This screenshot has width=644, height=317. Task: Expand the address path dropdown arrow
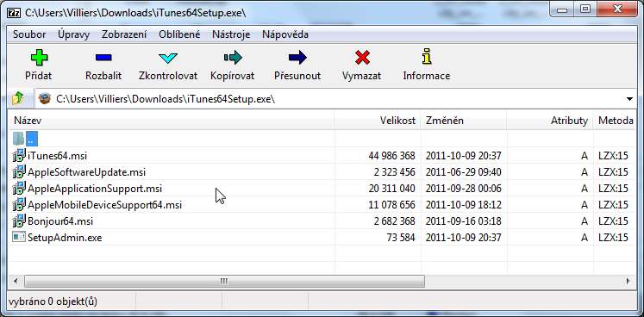click(629, 99)
